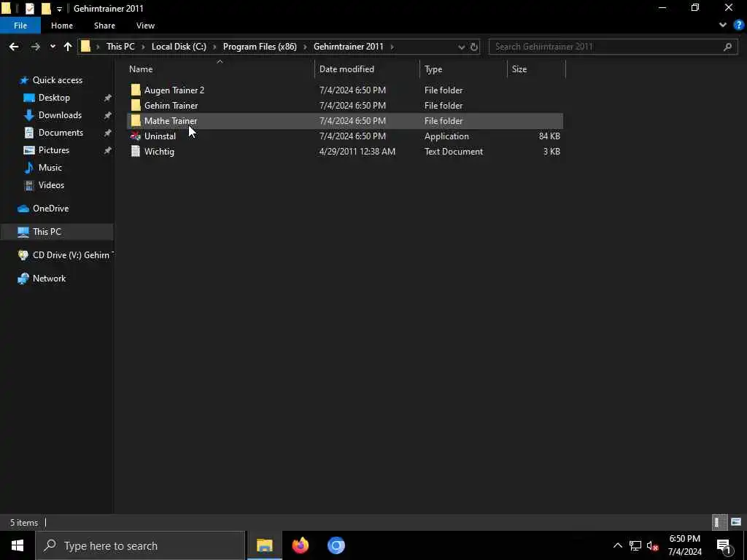
Task: Open Quick access in sidebar
Action: point(57,80)
